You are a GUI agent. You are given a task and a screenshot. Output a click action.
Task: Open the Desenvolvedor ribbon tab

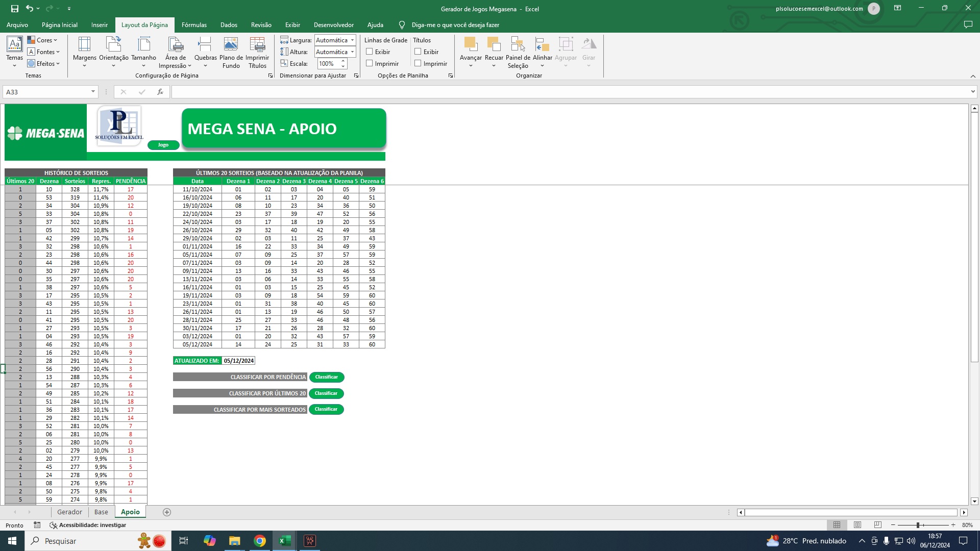333,25
